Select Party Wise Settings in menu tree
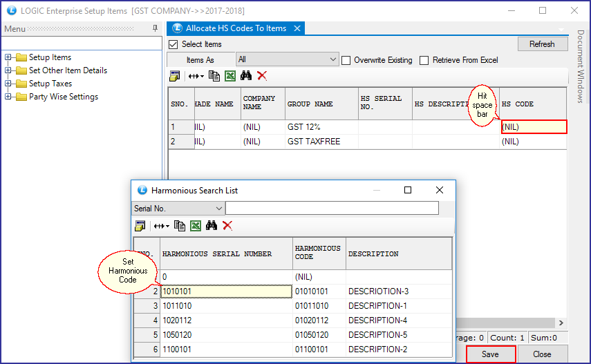Viewport: 591px width, 364px height. [63, 97]
